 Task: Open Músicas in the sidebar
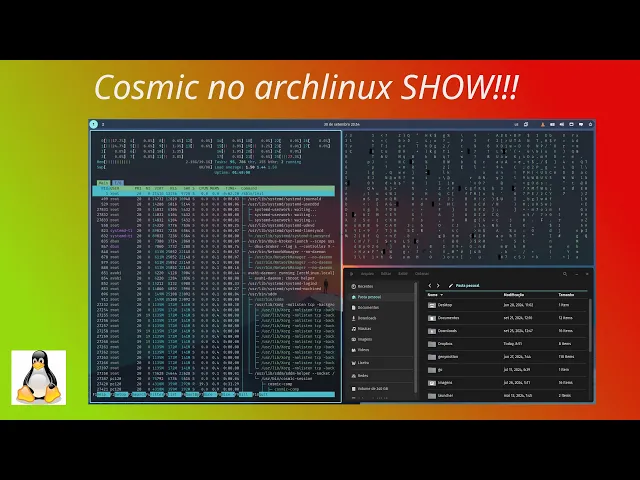point(382,329)
